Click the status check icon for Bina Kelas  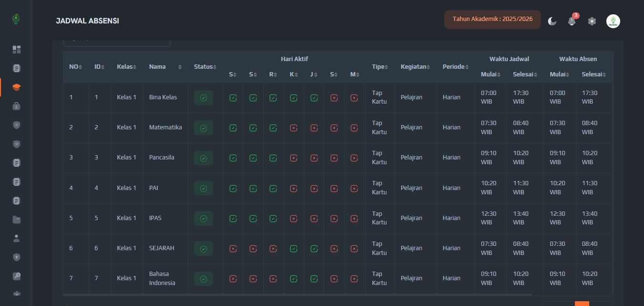tap(204, 97)
